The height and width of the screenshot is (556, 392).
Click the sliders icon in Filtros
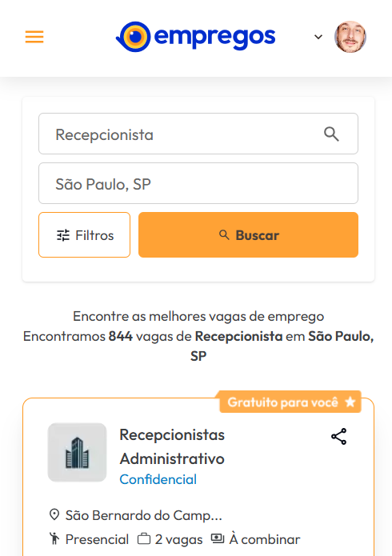click(x=63, y=235)
